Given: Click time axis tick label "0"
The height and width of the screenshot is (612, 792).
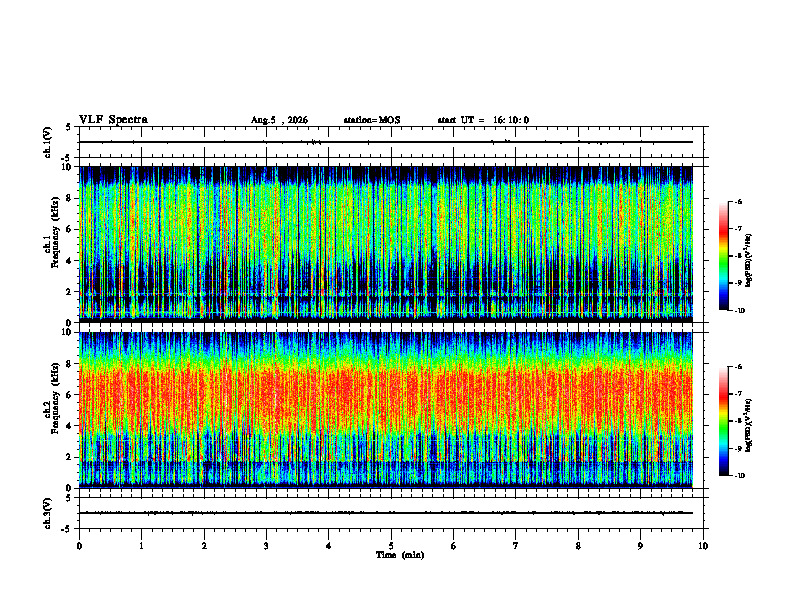Looking at the screenshot, I should tap(79, 546).
